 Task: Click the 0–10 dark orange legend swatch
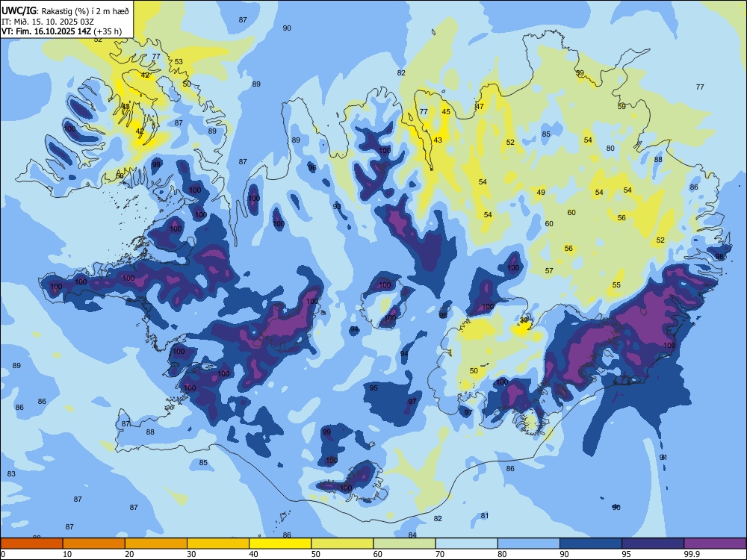coord(31,544)
